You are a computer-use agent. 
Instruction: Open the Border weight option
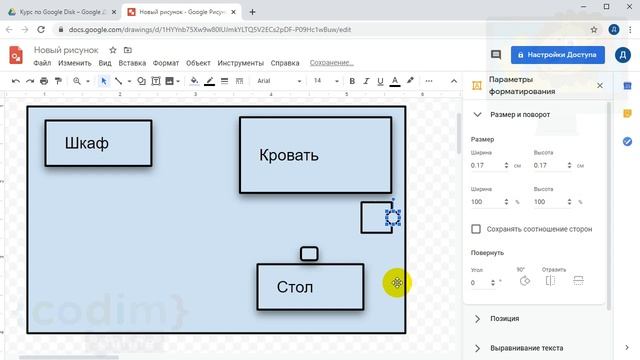pyautogui.click(x=224, y=81)
